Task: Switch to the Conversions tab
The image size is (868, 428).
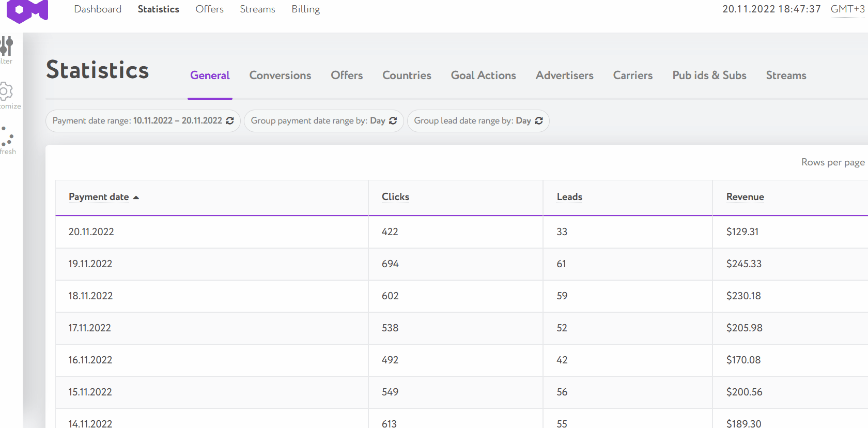Action: pyautogui.click(x=280, y=75)
